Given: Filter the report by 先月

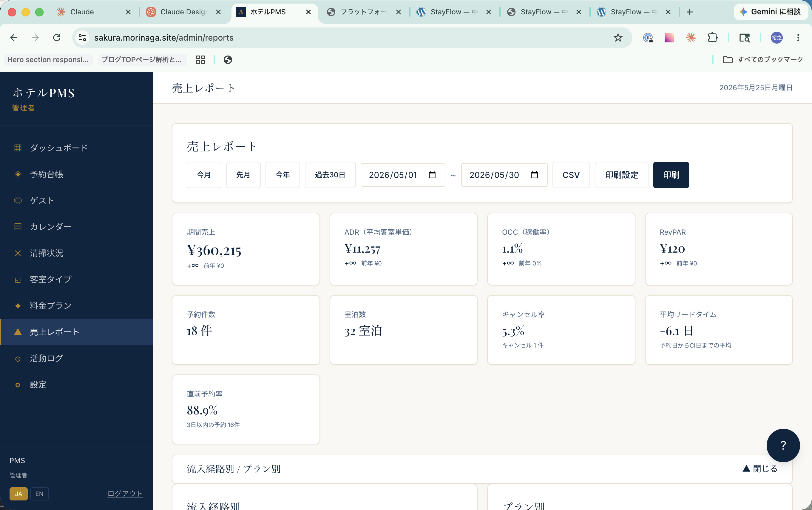Looking at the screenshot, I should click(243, 175).
